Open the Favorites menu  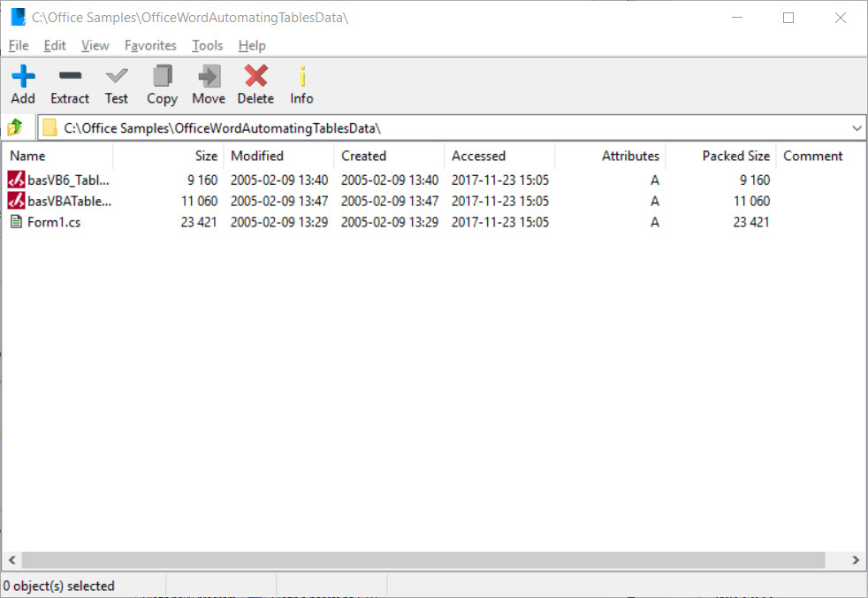(x=150, y=45)
